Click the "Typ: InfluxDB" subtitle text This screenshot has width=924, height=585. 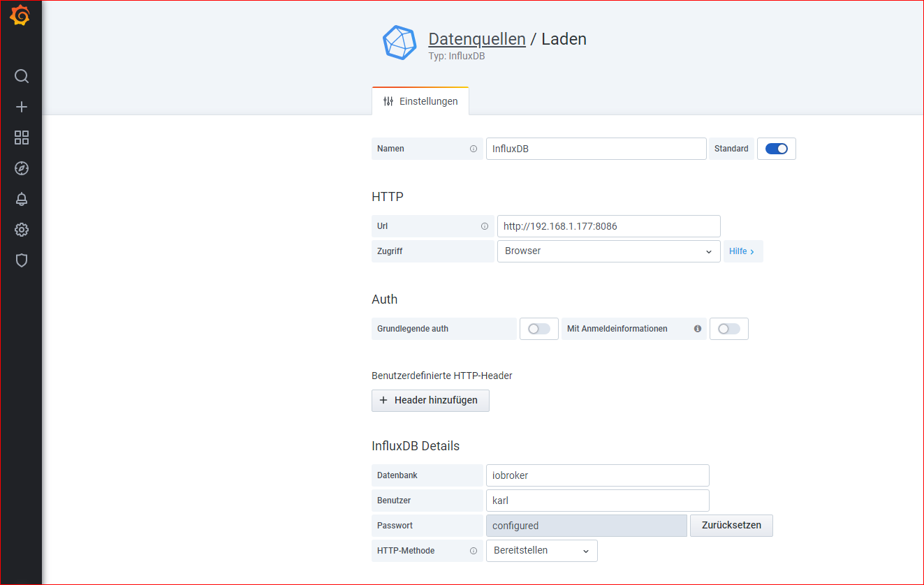click(457, 56)
